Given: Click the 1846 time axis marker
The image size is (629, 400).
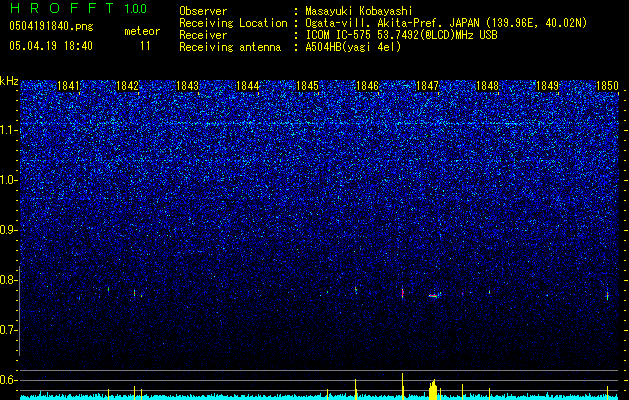Looking at the screenshot, I should point(367,86).
